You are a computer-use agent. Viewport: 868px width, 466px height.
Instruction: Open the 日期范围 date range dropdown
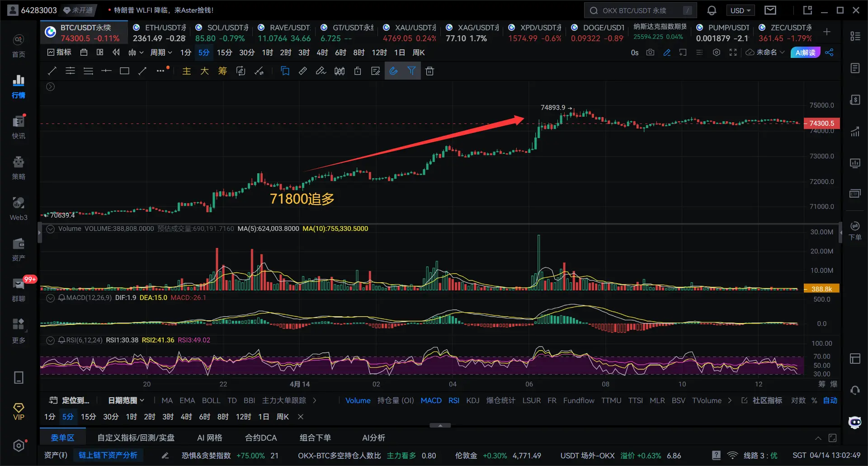tap(126, 400)
